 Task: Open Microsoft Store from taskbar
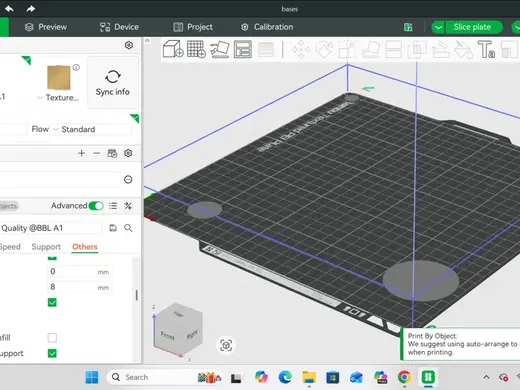[333, 377]
